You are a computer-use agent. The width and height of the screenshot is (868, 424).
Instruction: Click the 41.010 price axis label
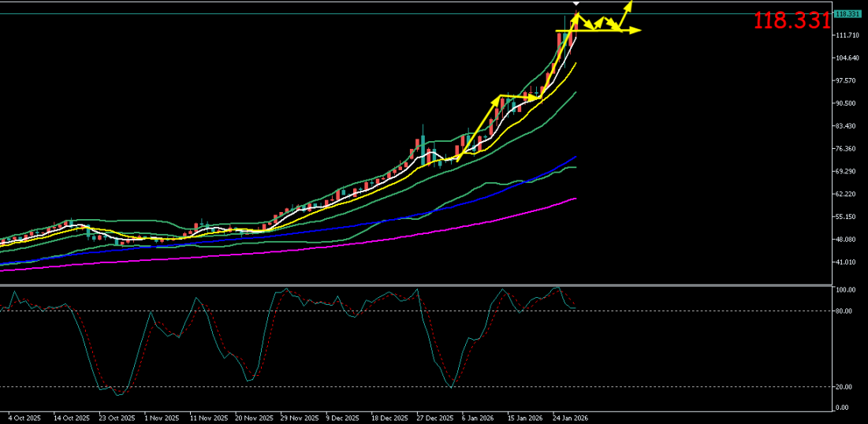[x=847, y=262]
